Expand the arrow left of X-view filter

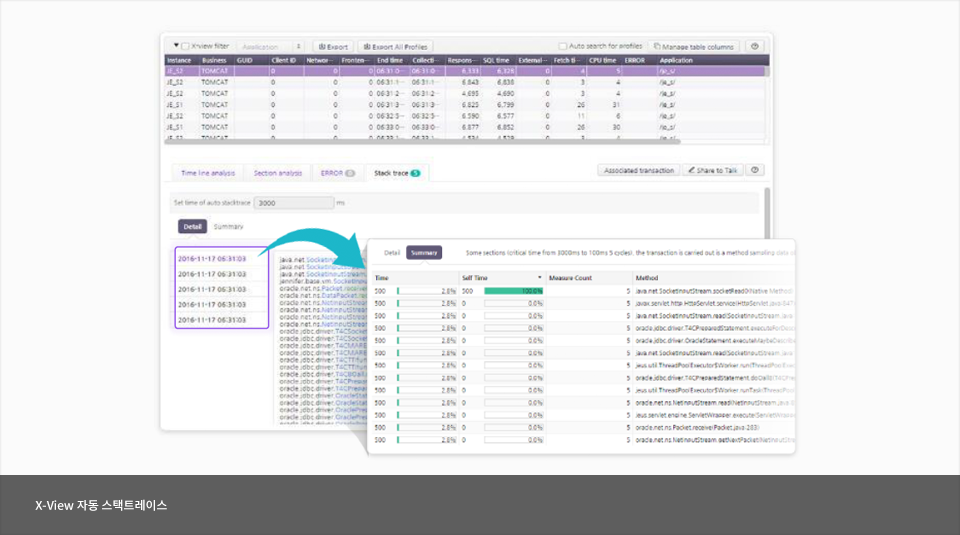click(x=176, y=46)
